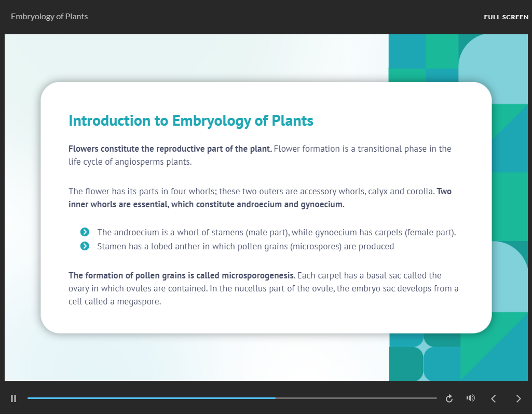
Task: Open the restart slide control
Action: [448, 398]
